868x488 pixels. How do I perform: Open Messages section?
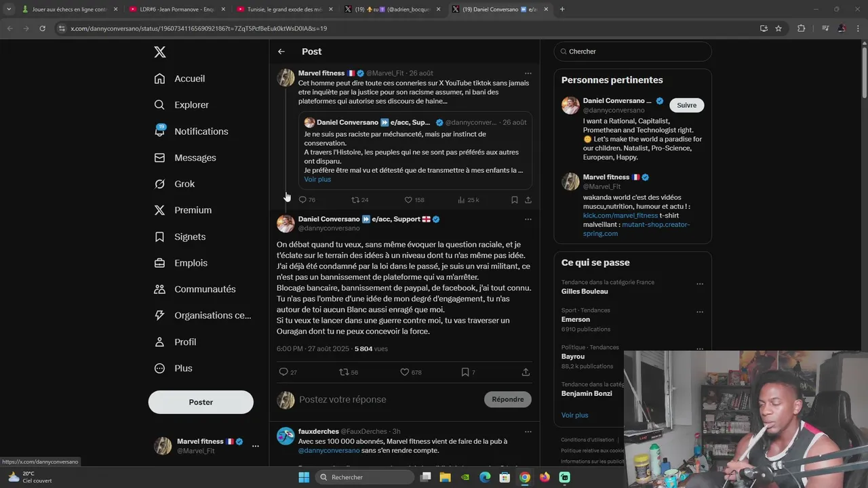pyautogui.click(x=185, y=157)
